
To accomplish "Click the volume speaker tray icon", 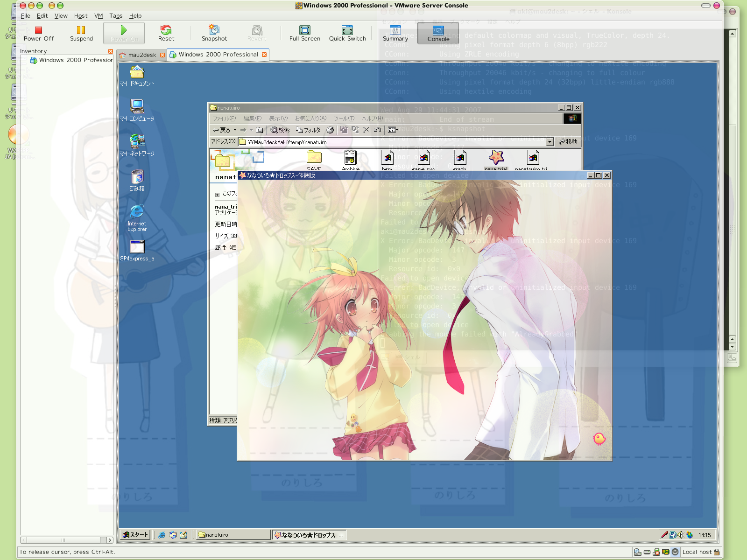I will tap(681, 535).
